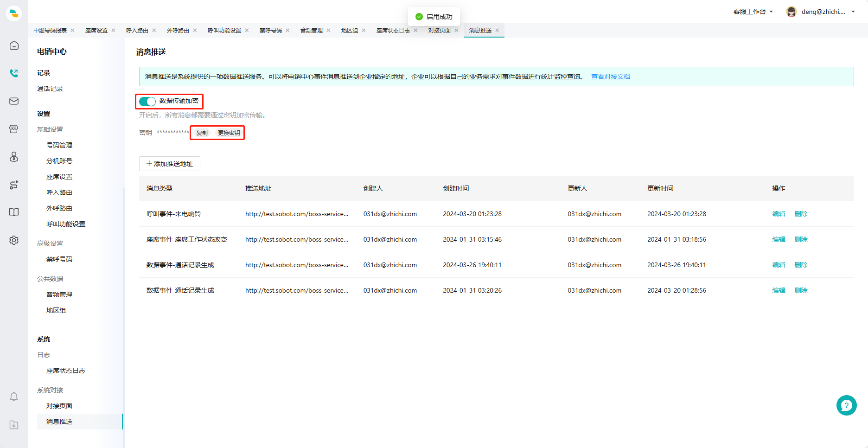Close the 呼入路由 tab

pos(154,30)
